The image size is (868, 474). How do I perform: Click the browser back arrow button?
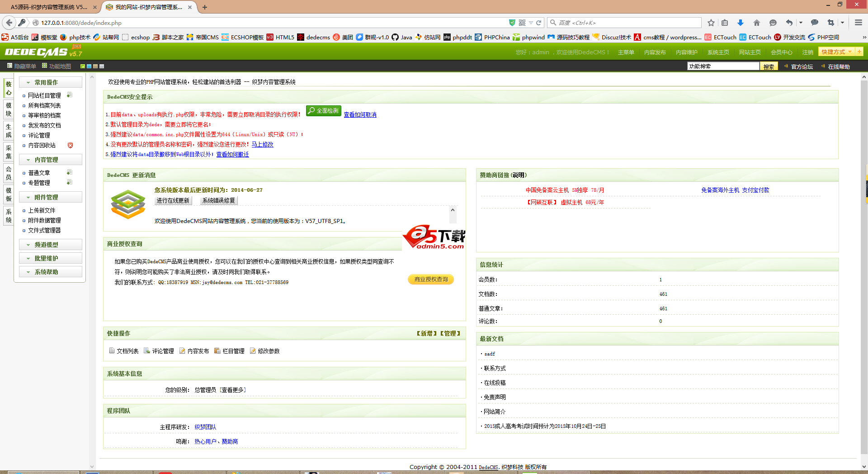click(9, 23)
